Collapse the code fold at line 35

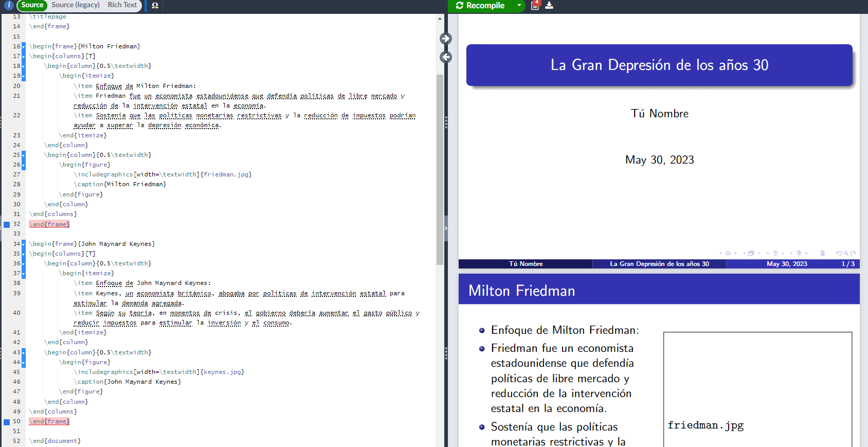[23, 254]
